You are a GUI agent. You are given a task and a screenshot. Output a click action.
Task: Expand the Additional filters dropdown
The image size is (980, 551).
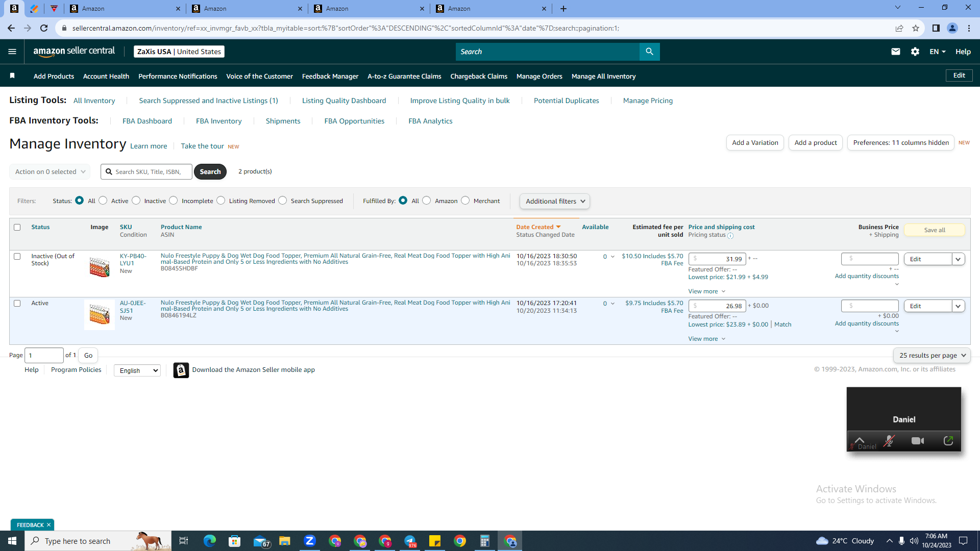point(555,202)
